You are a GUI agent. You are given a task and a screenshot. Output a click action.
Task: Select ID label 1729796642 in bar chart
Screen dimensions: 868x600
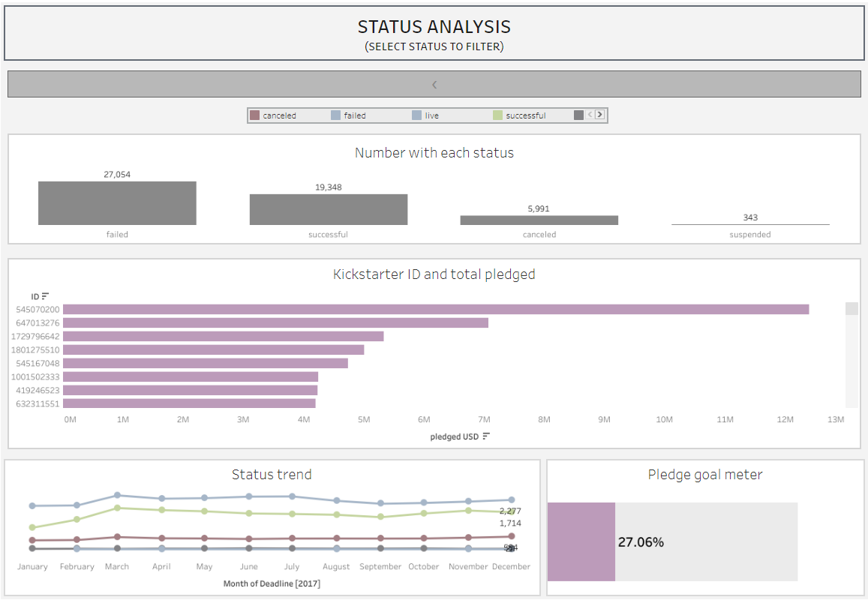(x=35, y=336)
